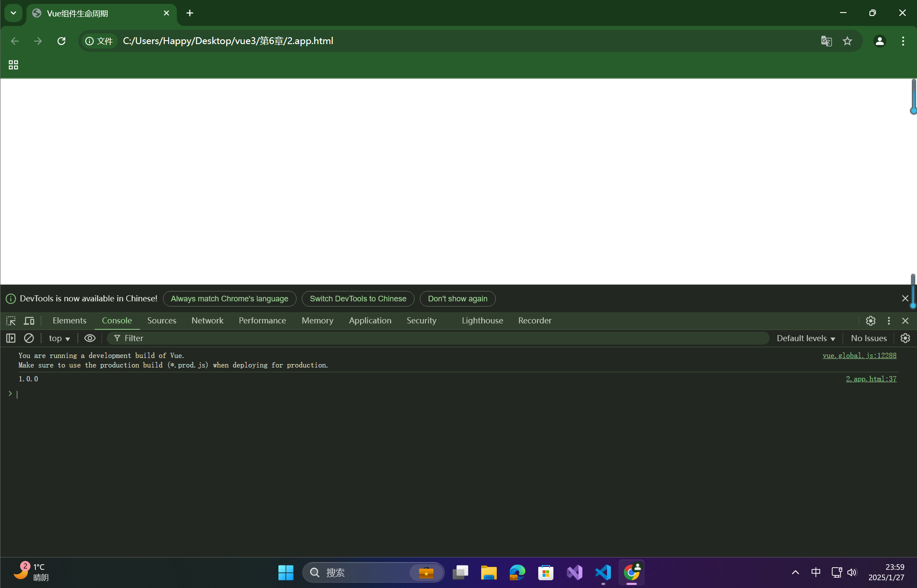
Task: Open DevTools settings gear icon
Action: (870, 321)
